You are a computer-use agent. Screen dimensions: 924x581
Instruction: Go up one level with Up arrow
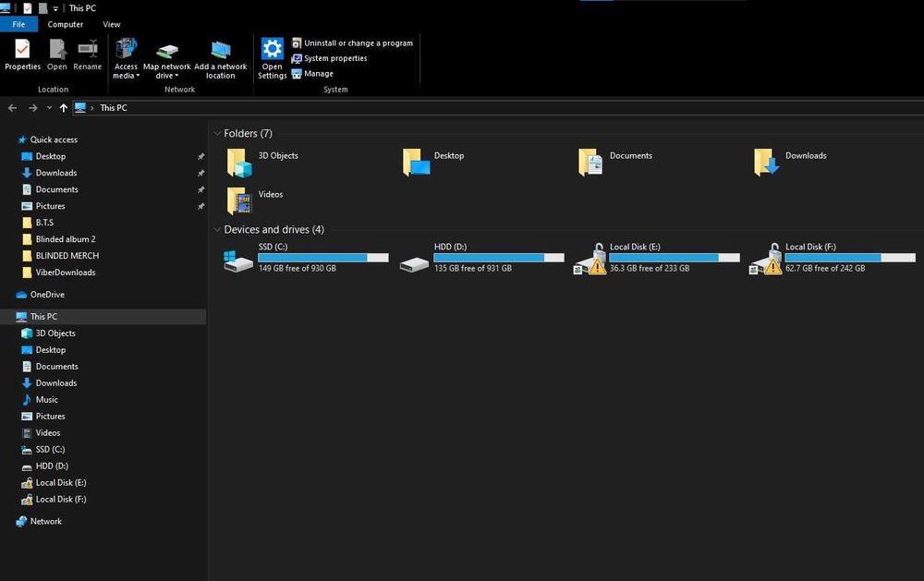[x=63, y=108]
